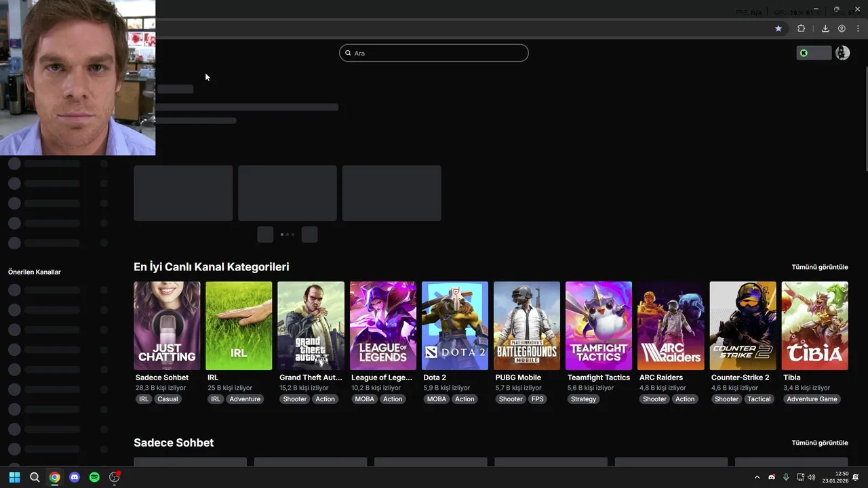Image resolution: width=868 pixels, height=488 pixels.
Task: Open Chrome three-dot menu
Action: tap(858, 28)
